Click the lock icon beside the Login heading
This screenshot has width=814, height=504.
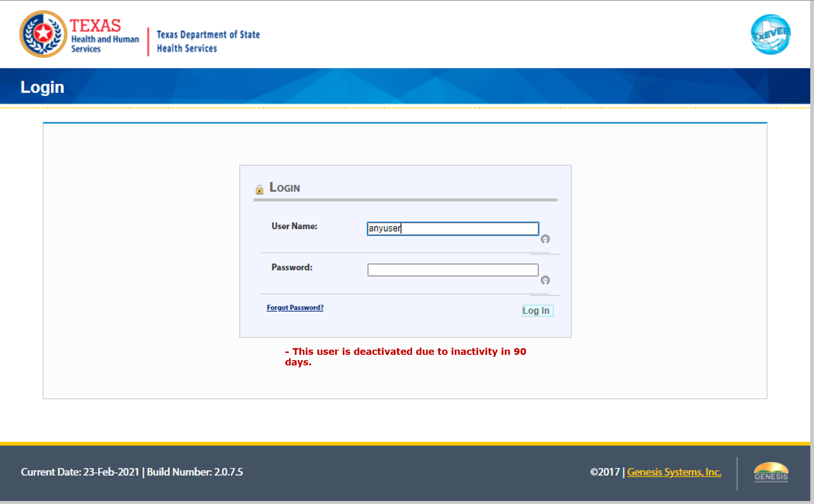pos(260,189)
